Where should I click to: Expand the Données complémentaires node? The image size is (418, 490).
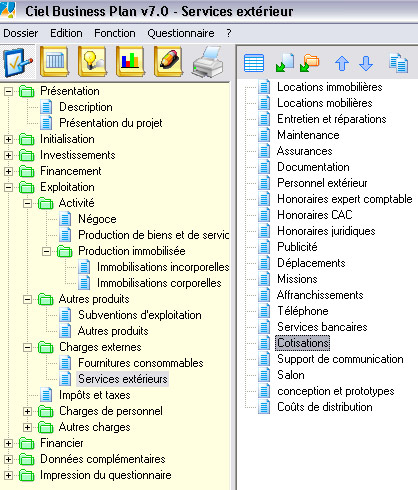[x=8, y=459]
